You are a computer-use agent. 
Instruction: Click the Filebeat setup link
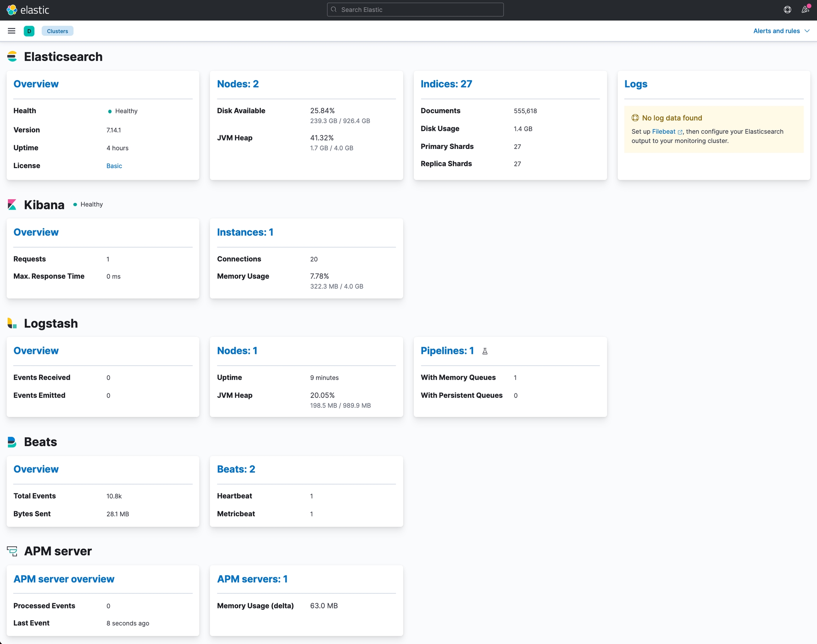(663, 132)
